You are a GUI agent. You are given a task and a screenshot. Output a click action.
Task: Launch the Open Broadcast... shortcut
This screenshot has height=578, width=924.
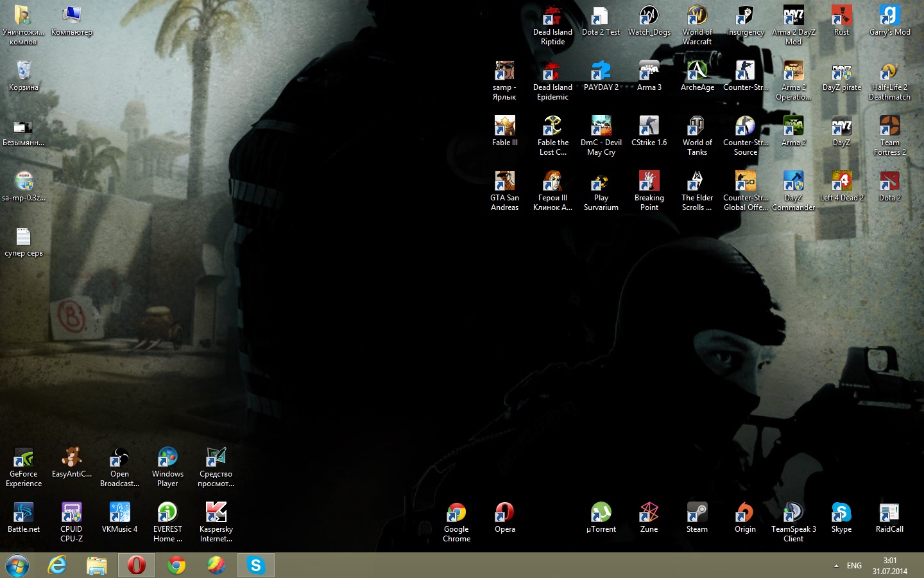[x=119, y=468]
